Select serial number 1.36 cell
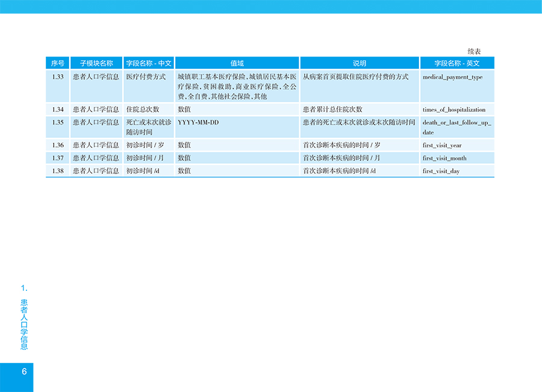This screenshot has width=542, height=392. click(x=58, y=145)
